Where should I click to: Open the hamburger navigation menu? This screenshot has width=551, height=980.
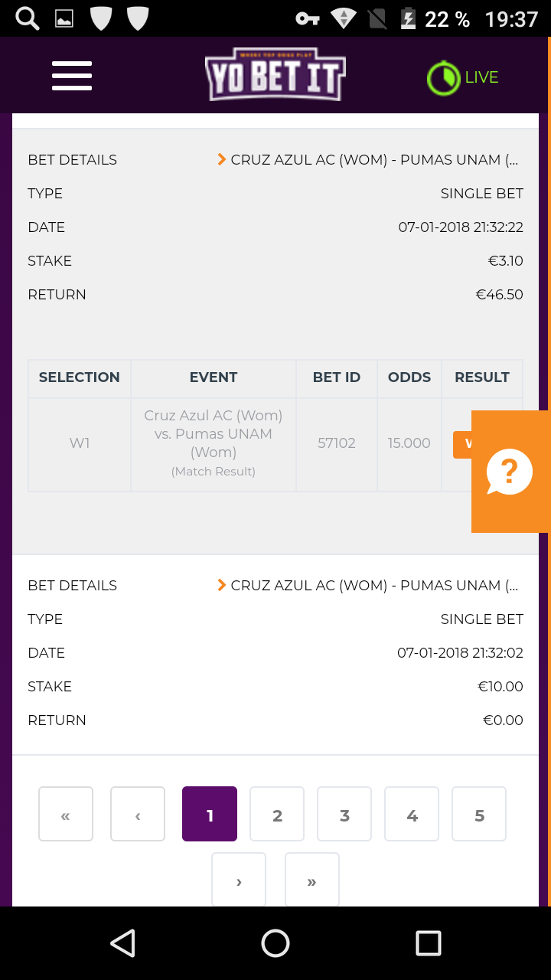click(x=72, y=76)
